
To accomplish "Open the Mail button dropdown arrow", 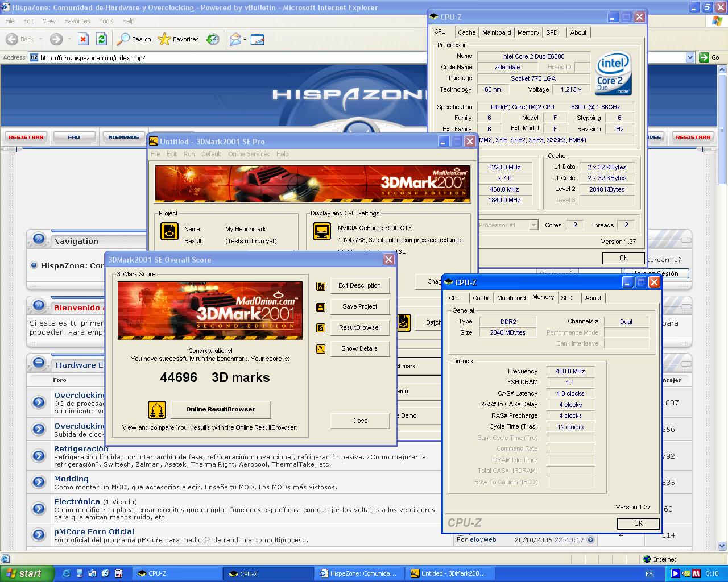I will [x=245, y=40].
